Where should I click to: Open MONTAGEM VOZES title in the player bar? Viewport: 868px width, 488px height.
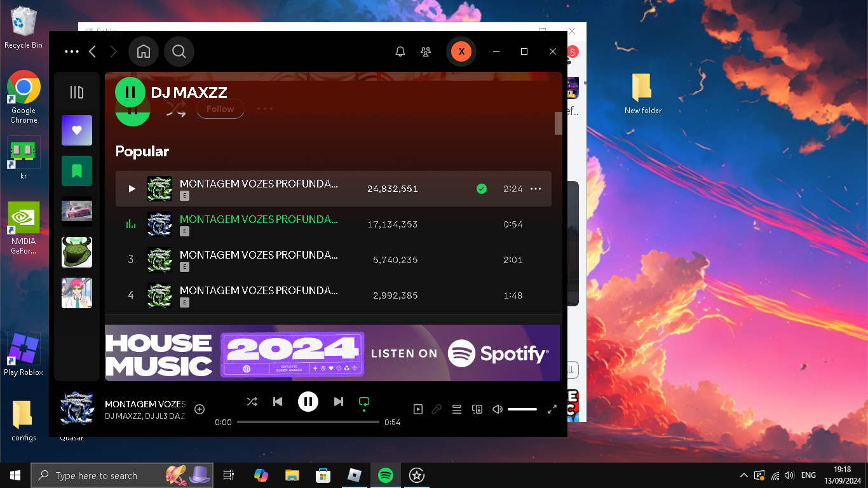click(x=145, y=404)
